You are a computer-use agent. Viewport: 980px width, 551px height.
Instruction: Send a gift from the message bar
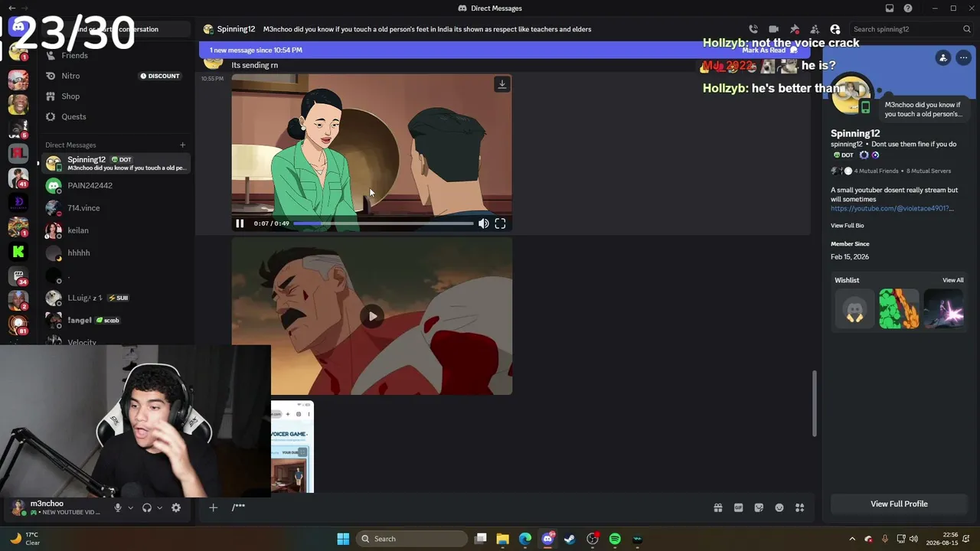[x=718, y=507]
